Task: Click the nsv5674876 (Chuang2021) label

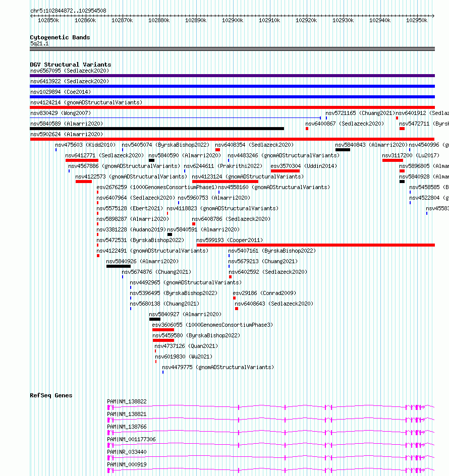Action: [x=156, y=272]
